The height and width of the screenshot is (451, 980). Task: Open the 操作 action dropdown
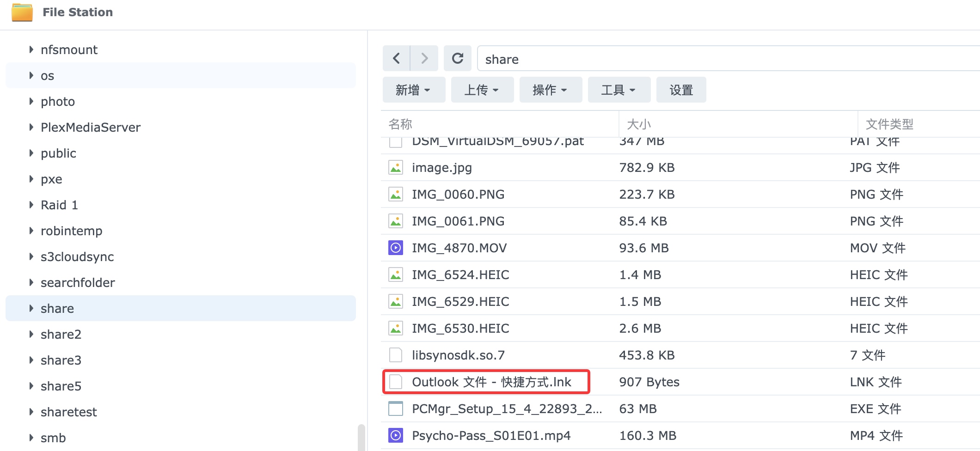point(550,90)
